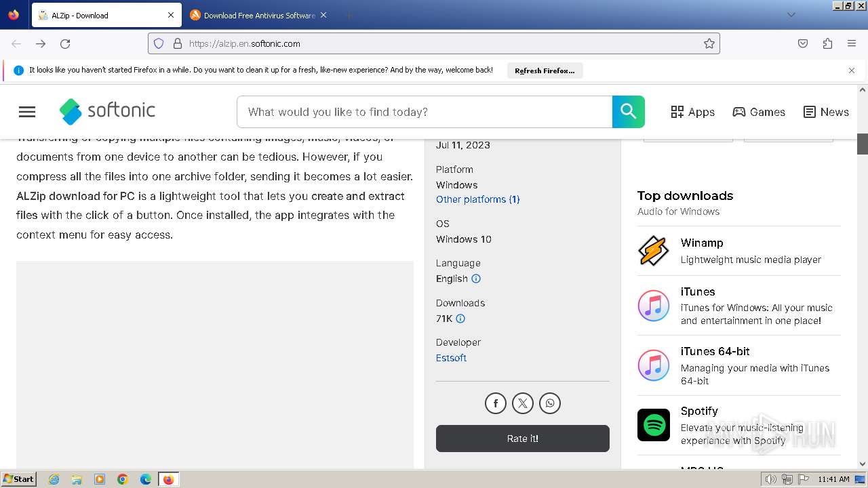The image size is (868, 488).
Task: Open Winamp app icon
Action: pos(654,251)
